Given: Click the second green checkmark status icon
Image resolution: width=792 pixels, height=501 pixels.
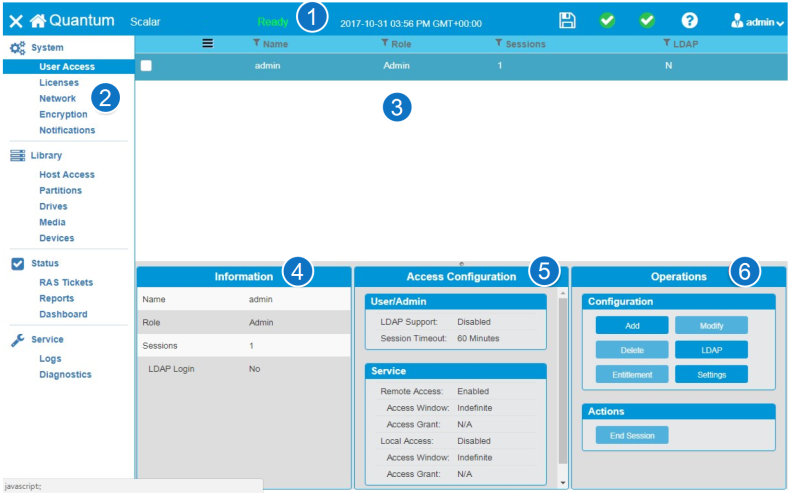Looking at the screenshot, I should click(x=647, y=21).
